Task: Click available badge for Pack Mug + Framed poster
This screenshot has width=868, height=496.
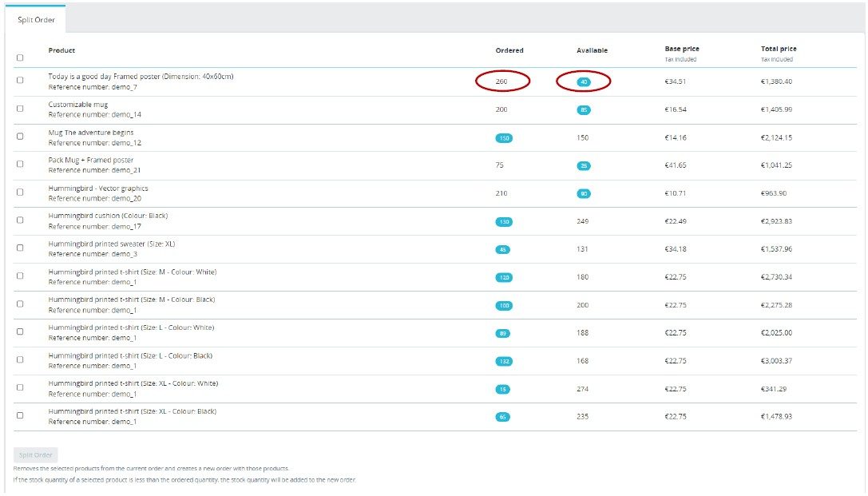Action: (584, 165)
